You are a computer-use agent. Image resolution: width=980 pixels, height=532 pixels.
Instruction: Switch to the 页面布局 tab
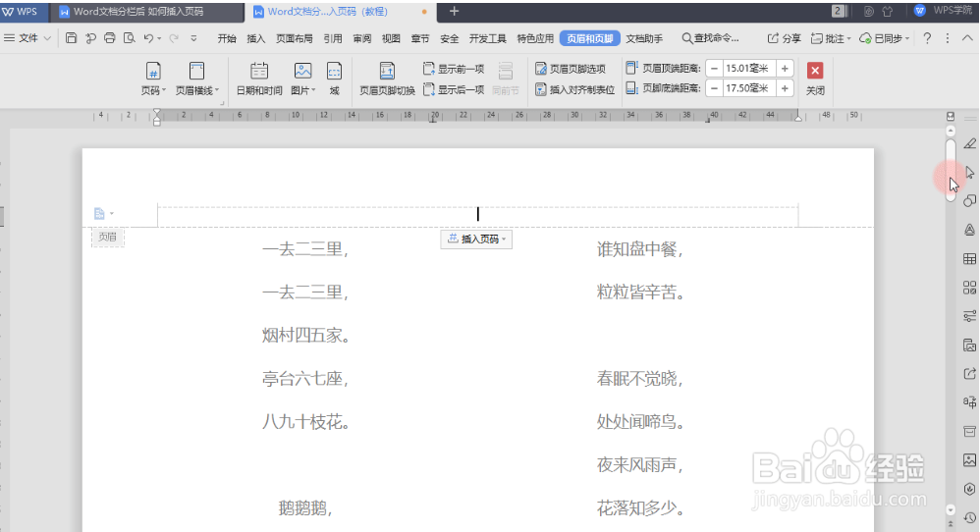(295, 38)
